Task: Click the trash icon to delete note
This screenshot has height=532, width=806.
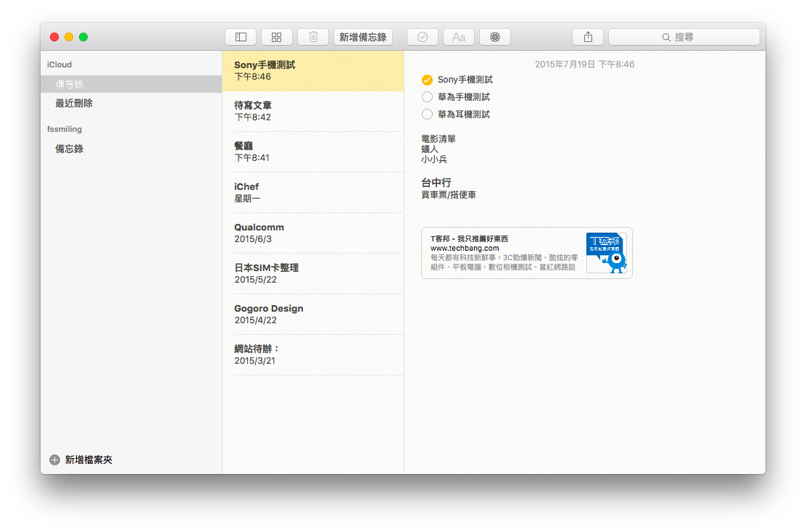Action: (x=313, y=37)
